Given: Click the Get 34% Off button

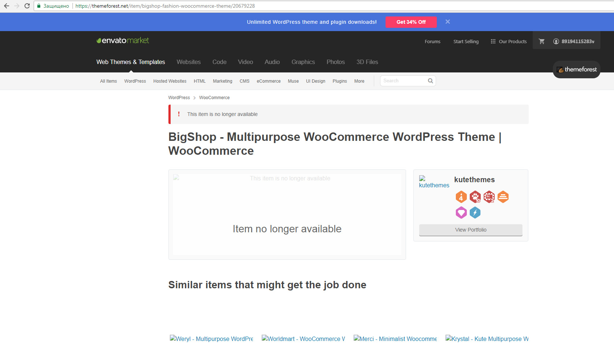Looking at the screenshot, I should click(x=411, y=22).
